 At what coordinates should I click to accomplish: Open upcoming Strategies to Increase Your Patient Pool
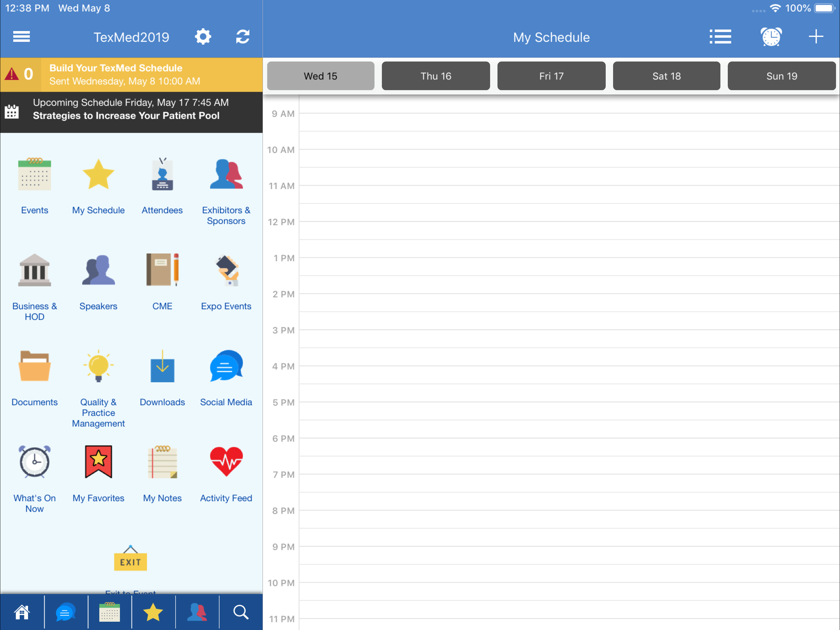[131, 112]
